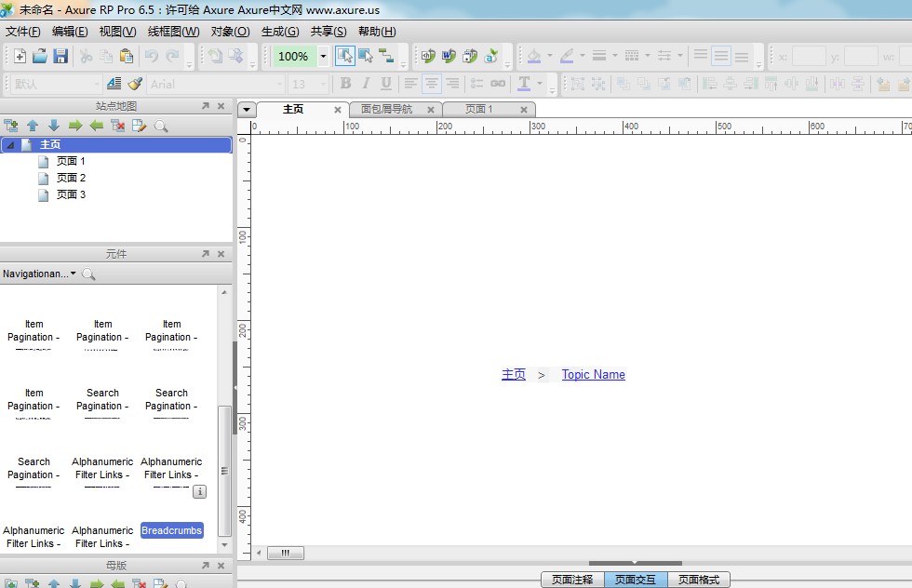912x588 pixels.
Task: Open the Navigation widget library dropdown
Action: pyautogui.click(x=39, y=274)
